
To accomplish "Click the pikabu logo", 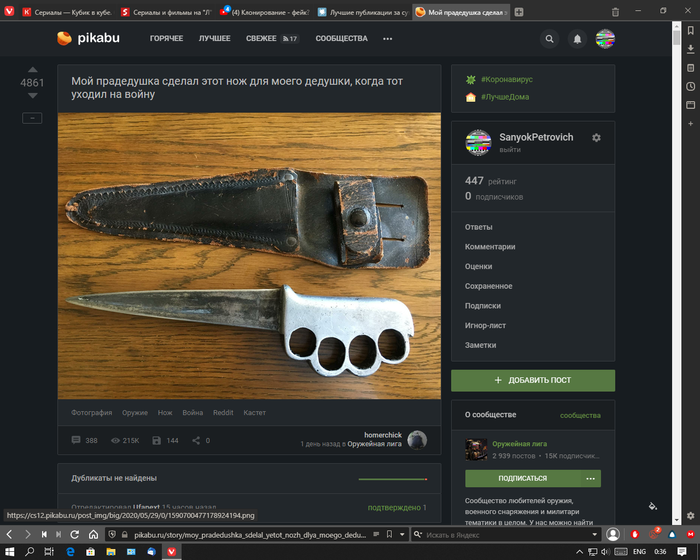I will click(x=88, y=38).
